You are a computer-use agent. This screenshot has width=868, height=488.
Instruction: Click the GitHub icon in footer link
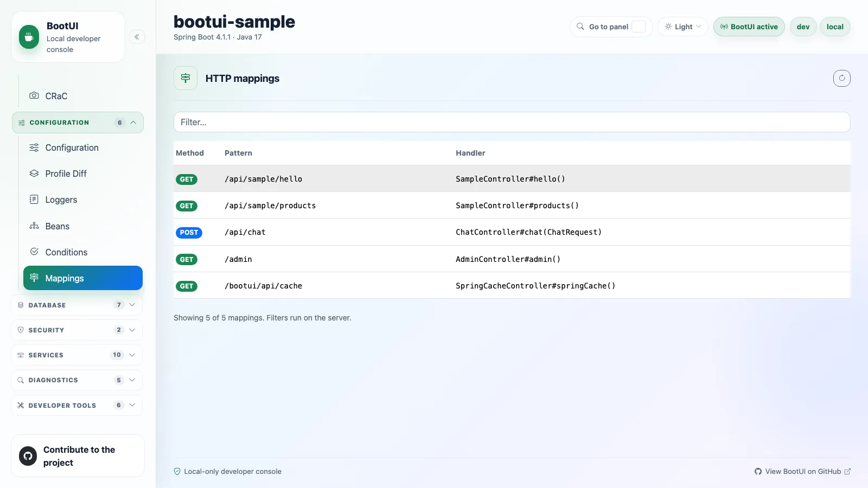[x=758, y=472]
